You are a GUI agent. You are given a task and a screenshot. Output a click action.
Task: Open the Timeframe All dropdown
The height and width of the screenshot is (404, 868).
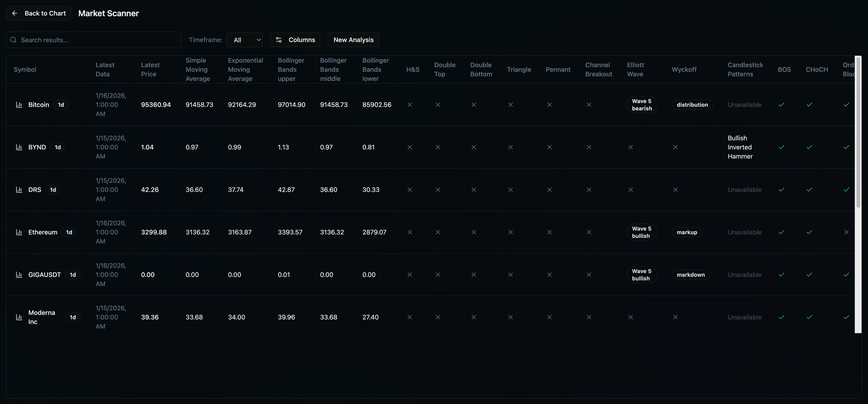pyautogui.click(x=244, y=40)
